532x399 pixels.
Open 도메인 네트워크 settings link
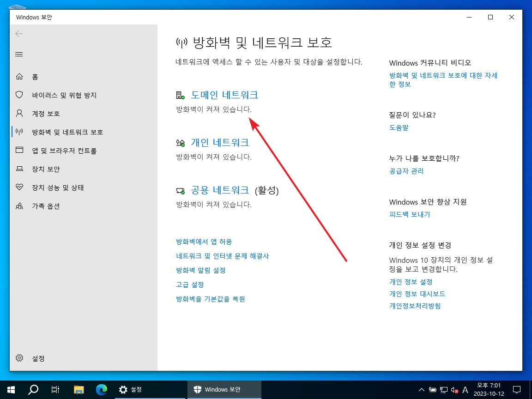(224, 95)
